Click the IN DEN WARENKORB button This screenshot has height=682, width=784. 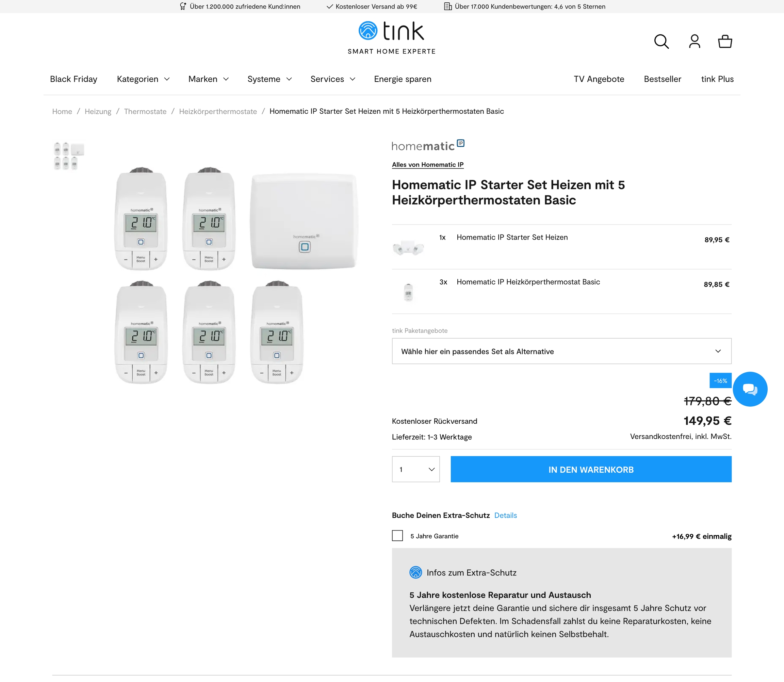coord(591,469)
